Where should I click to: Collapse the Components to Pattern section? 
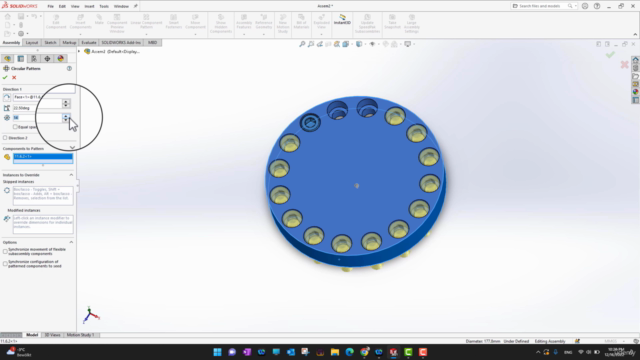[x=72, y=148]
